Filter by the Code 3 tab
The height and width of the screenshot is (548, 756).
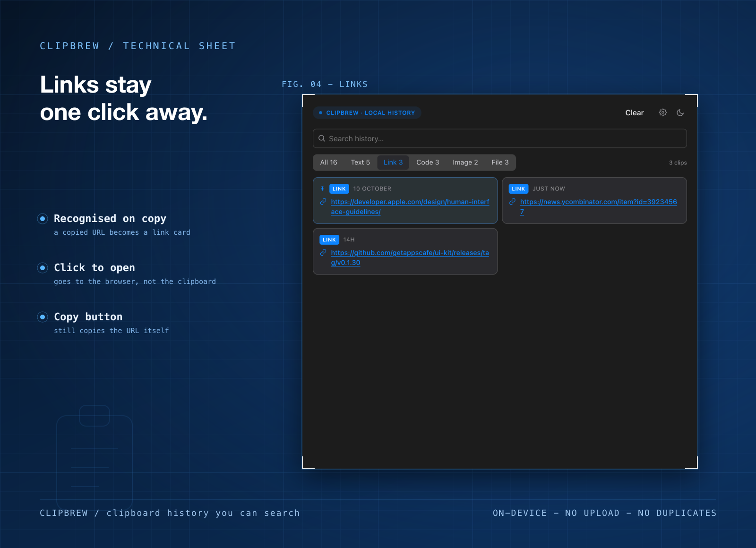tap(428, 163)
